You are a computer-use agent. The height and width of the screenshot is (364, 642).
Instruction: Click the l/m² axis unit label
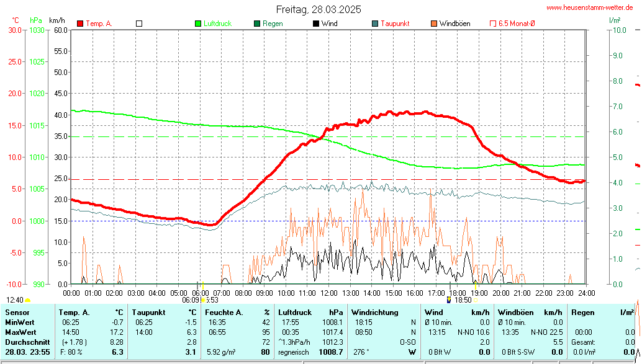(x=615, y=20)
